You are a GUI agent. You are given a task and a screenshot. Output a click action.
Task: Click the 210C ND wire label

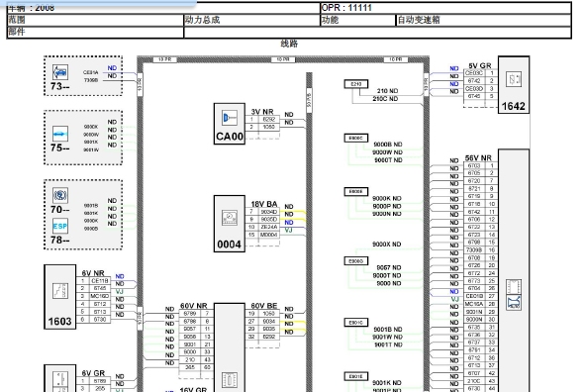point(385,99)
